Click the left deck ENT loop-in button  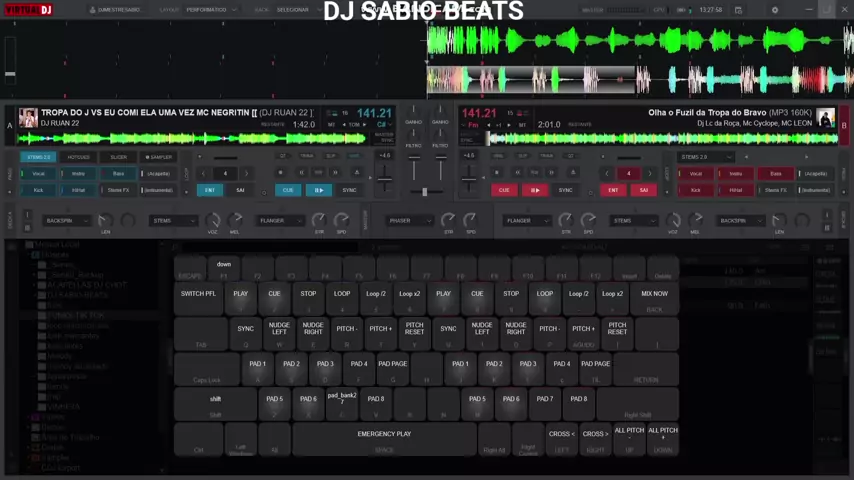(210, 190)
